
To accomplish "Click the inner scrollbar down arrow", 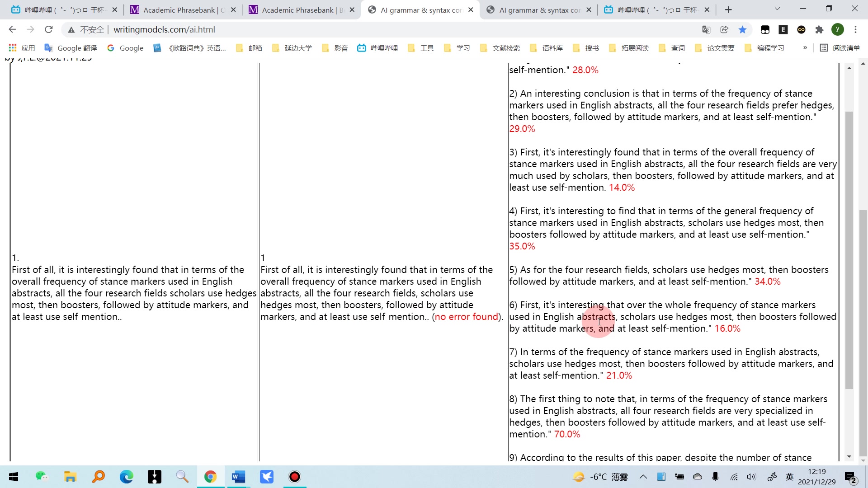I will point(849,457).
